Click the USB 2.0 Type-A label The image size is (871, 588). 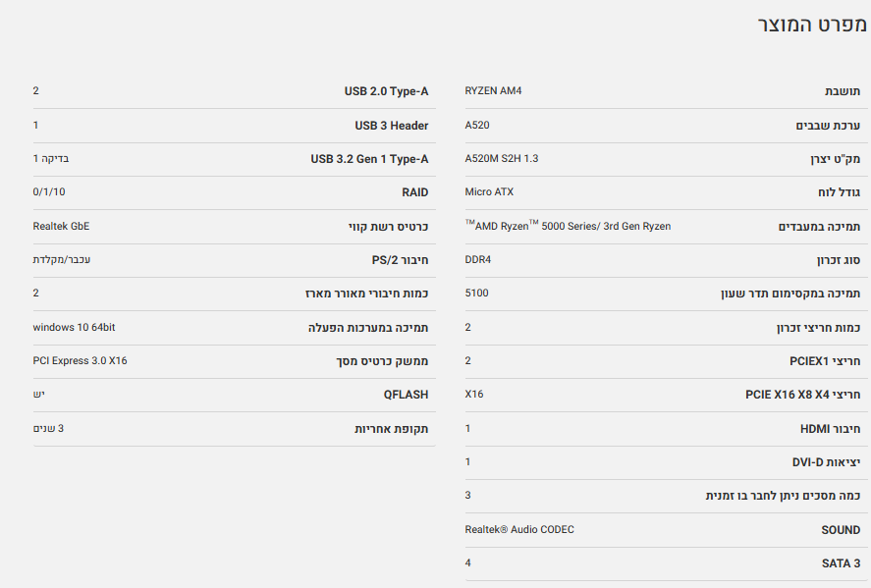point(386,91)
